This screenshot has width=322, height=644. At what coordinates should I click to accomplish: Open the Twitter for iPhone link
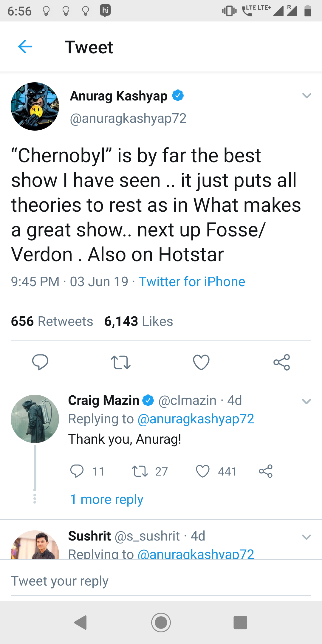click(x=192, y=282)
